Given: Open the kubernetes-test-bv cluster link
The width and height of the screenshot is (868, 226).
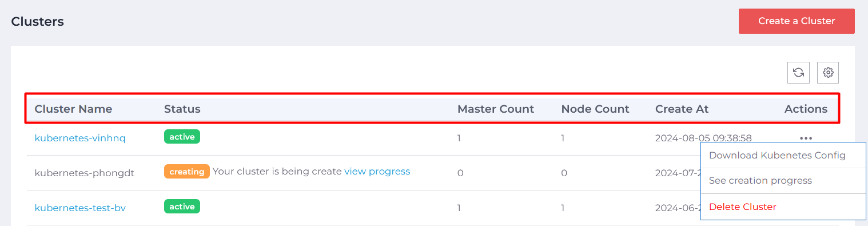Looking at the screenshot, I should [x=80, y=208].
